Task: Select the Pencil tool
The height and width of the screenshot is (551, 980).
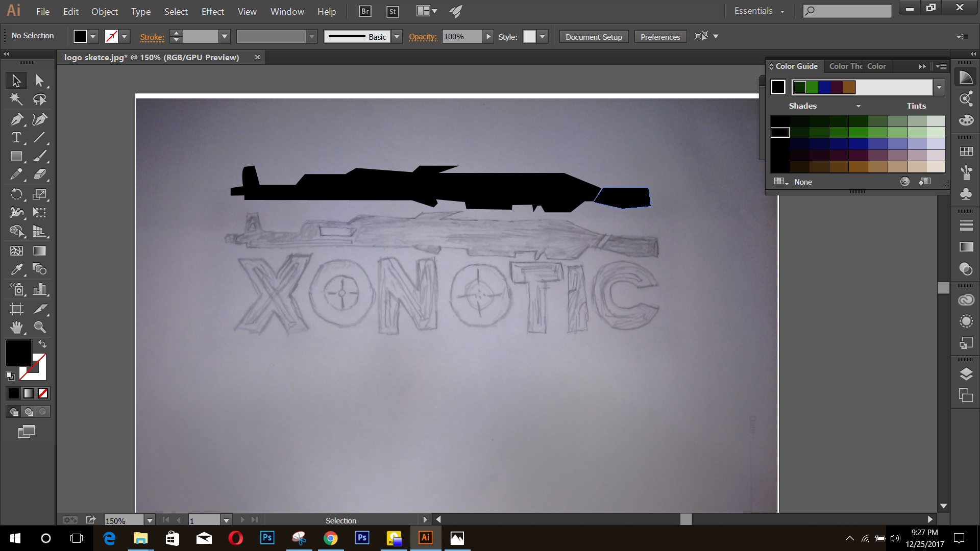Action: coord(16,174)
